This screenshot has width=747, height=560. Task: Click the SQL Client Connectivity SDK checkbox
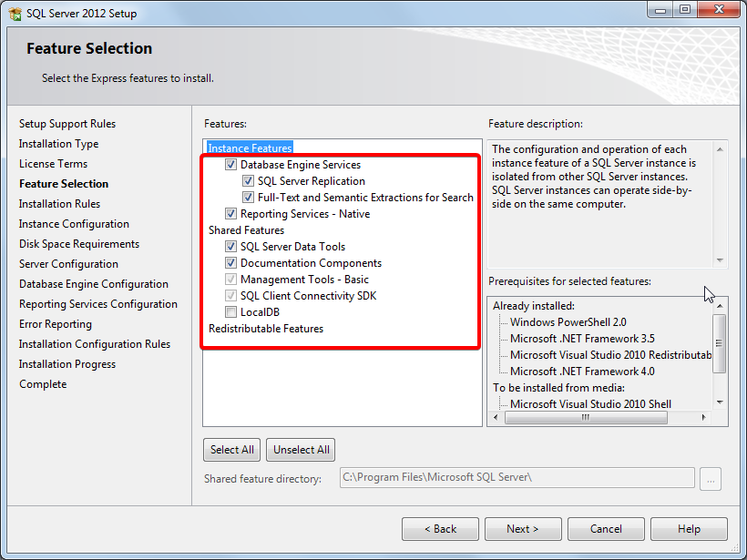(x=230, y=296)
